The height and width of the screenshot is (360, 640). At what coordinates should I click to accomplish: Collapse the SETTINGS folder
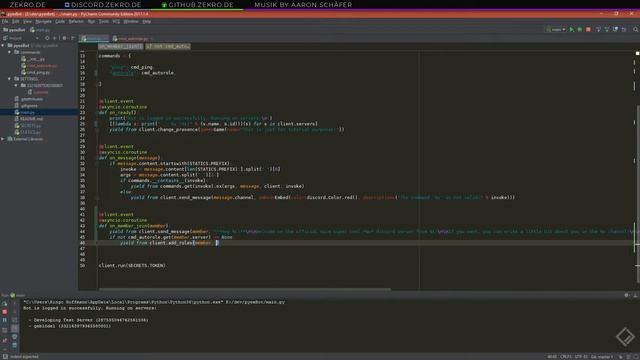pos(9,79)
